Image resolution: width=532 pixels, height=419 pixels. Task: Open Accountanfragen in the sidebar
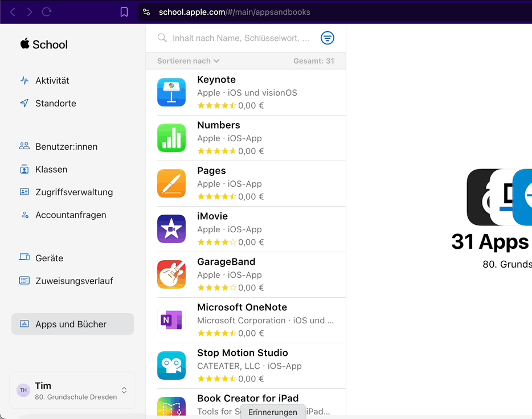coord(72,215)
